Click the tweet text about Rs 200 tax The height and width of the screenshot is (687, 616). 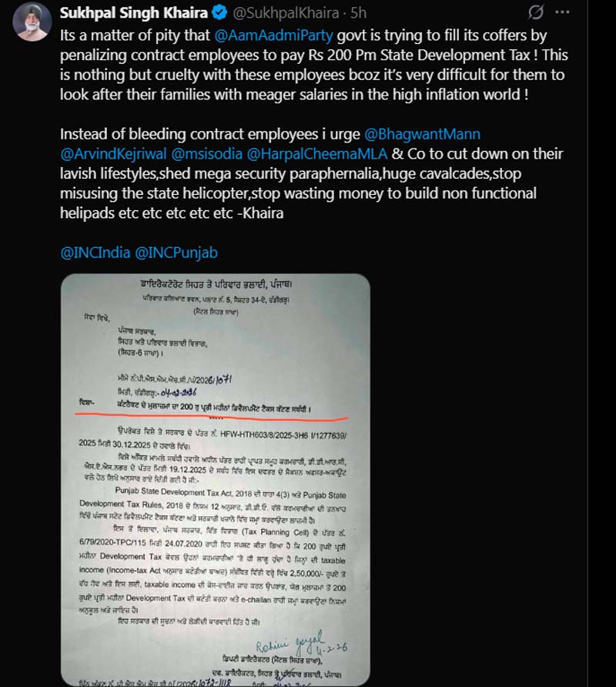[313, 55]
